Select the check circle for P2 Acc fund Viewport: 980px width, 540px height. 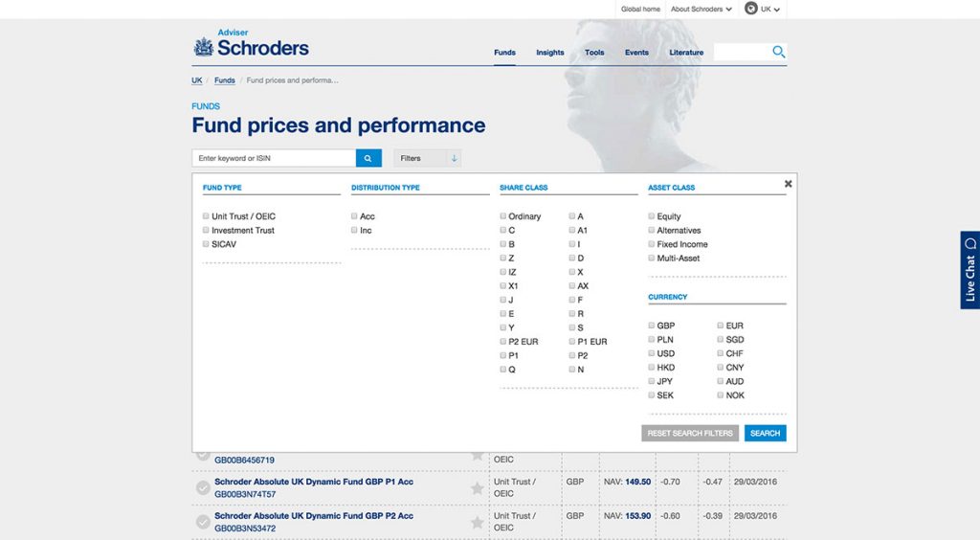click(203, 521)
